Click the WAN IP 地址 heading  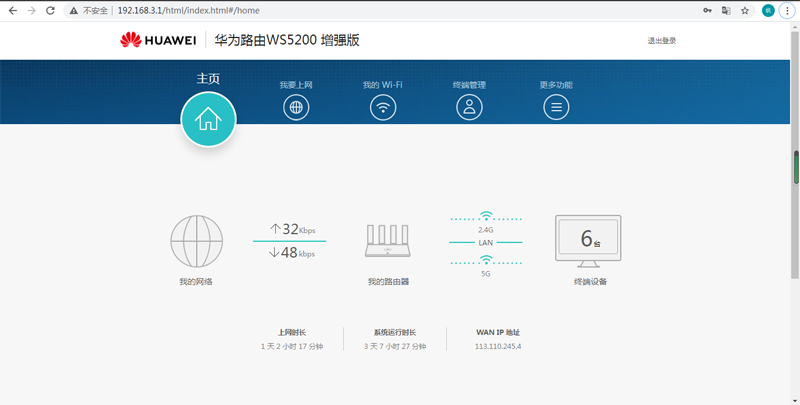tap(498, 333)
